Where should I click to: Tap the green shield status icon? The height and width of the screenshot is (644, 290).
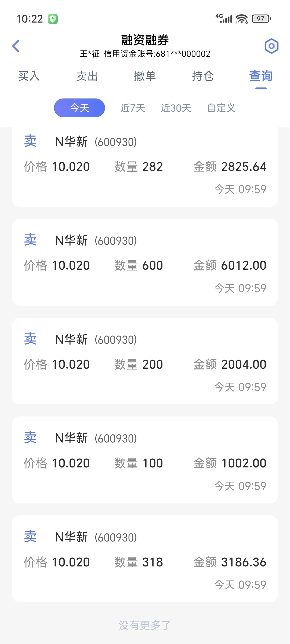[53, 19]
